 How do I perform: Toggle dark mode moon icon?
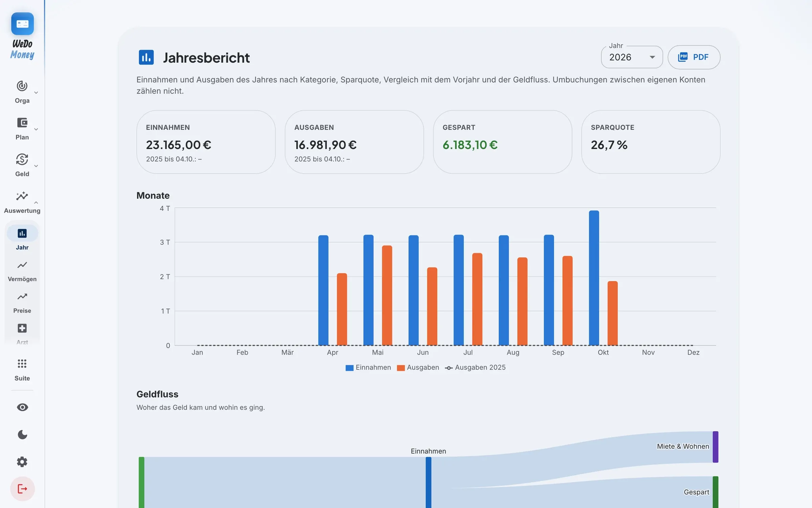[x=22, y=435]
